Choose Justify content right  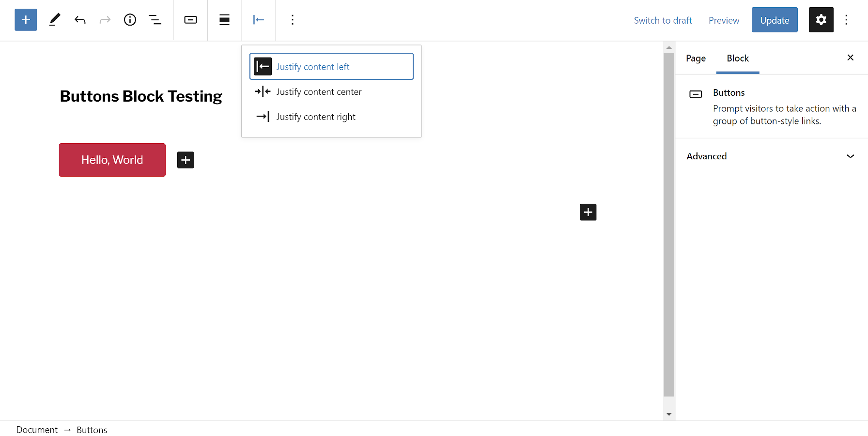[x=315, y=116]
